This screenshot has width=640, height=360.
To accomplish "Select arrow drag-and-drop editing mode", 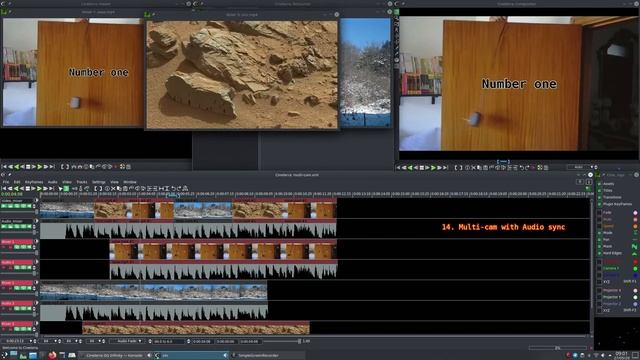I will coord(60,188).
